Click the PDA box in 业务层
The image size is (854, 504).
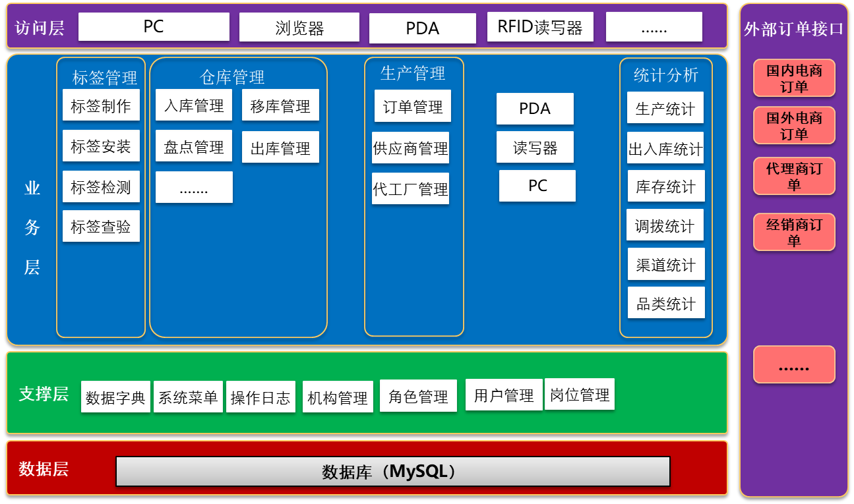click(535, 109)
